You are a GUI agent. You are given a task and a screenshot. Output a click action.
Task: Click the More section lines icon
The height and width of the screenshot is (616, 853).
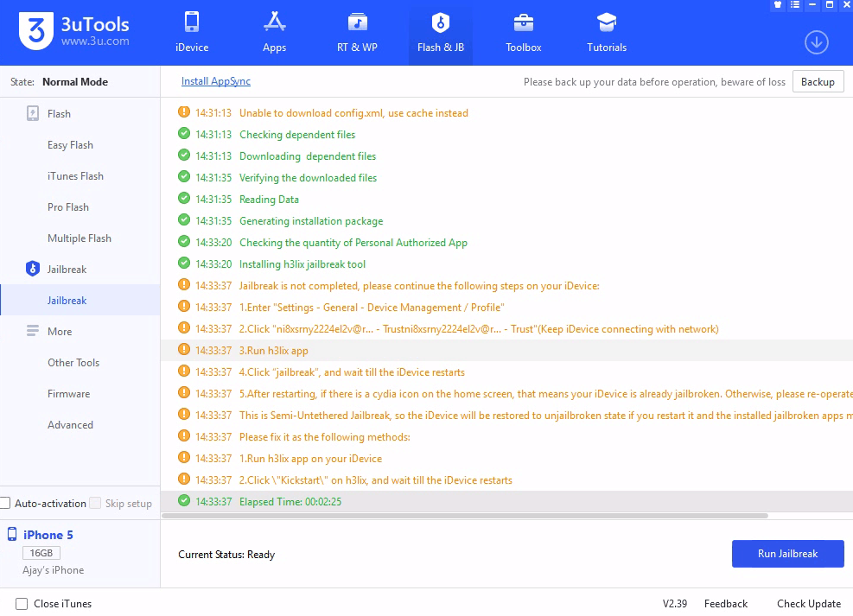(33, 331)
